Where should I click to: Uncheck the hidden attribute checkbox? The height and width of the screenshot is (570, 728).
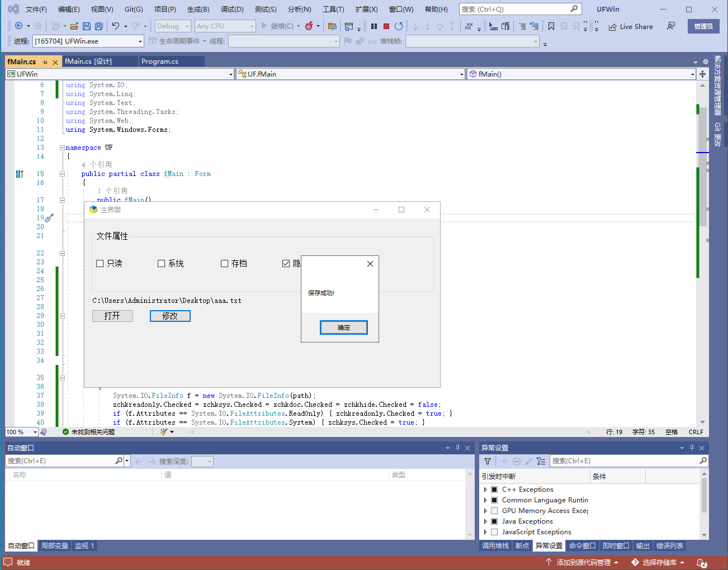pyautogui.click(x=286, y=263)
